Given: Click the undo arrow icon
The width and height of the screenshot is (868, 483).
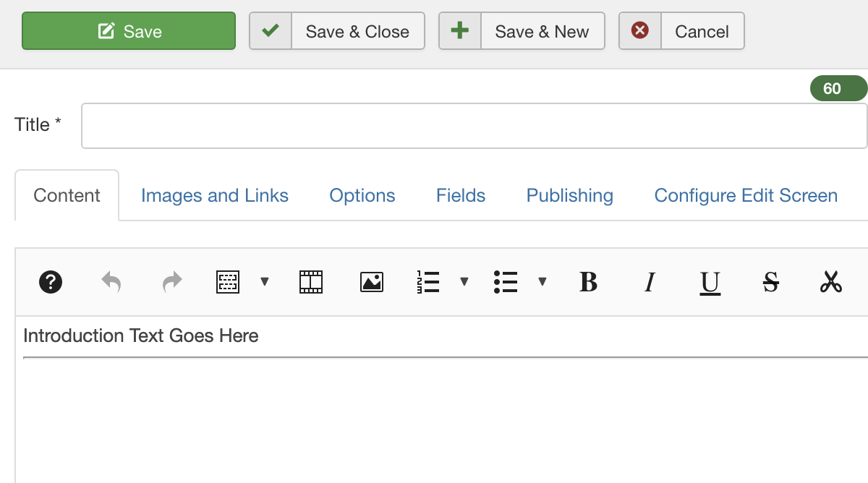Looking at the screenshot, I should [x=111, y=281].
